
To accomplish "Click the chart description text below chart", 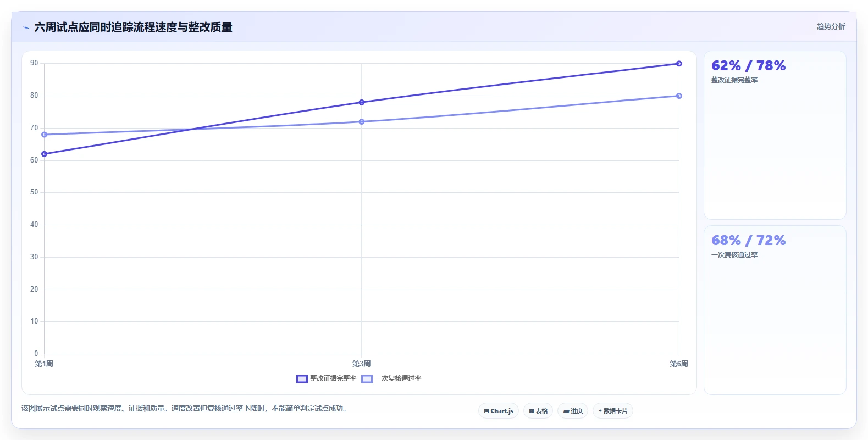I will (185, 408).
